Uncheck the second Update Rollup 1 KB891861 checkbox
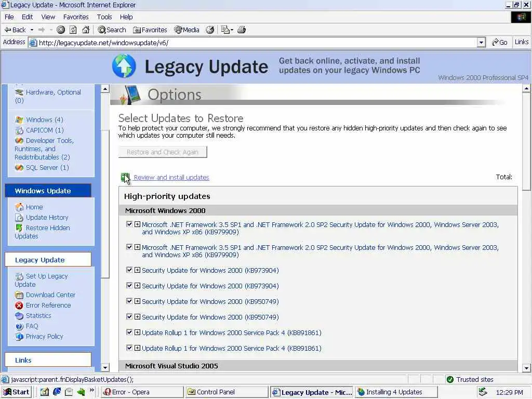The height and width of the screenshot is (399, 532). click(x=129, y=348)
